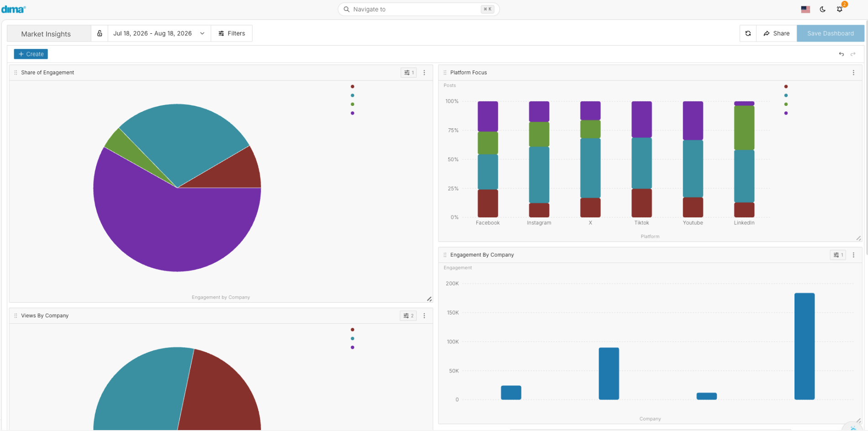Redo the dashboard change

(x=853, y=54)
